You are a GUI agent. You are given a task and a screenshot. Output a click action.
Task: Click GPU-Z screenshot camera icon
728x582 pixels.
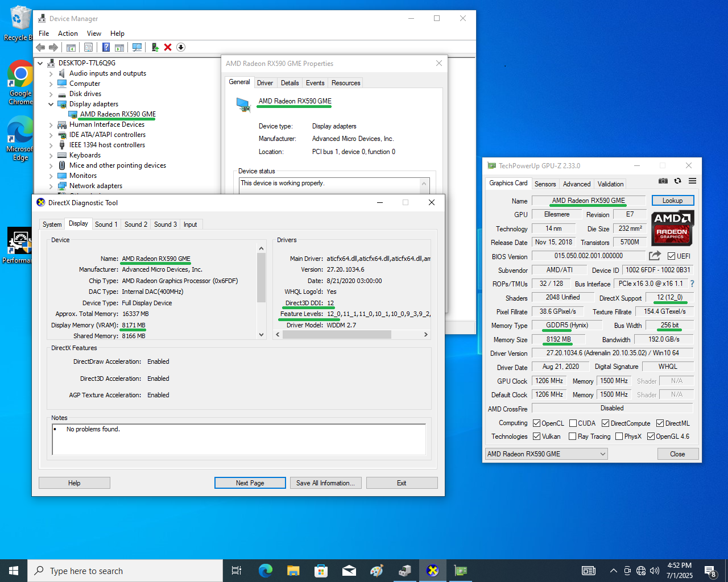663,181
